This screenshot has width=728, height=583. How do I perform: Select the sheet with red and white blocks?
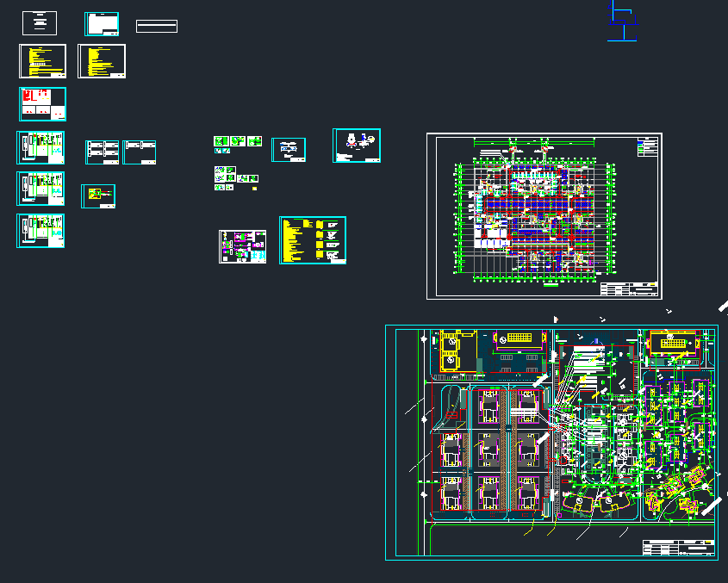click(x=42, y=104)
